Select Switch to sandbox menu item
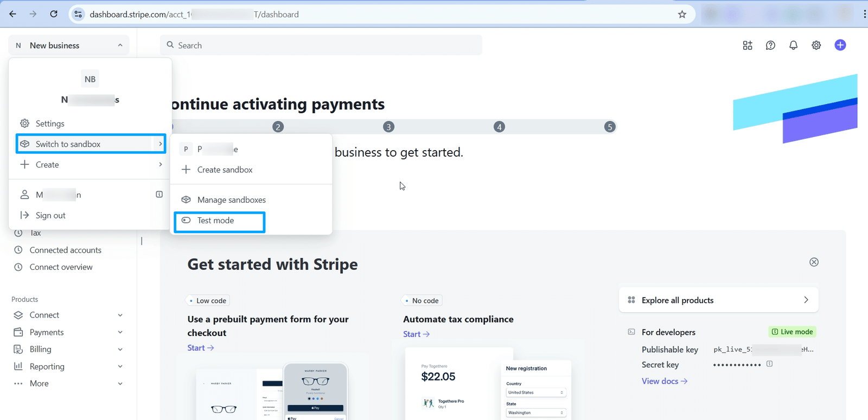This screenshot has height=420, width=868. click(x=91, y=144)
